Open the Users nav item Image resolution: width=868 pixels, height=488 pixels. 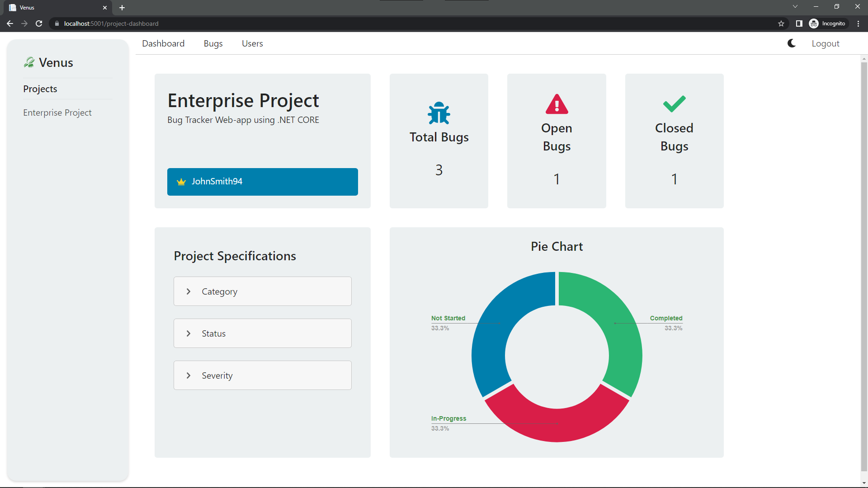click(x=252, y=43)
